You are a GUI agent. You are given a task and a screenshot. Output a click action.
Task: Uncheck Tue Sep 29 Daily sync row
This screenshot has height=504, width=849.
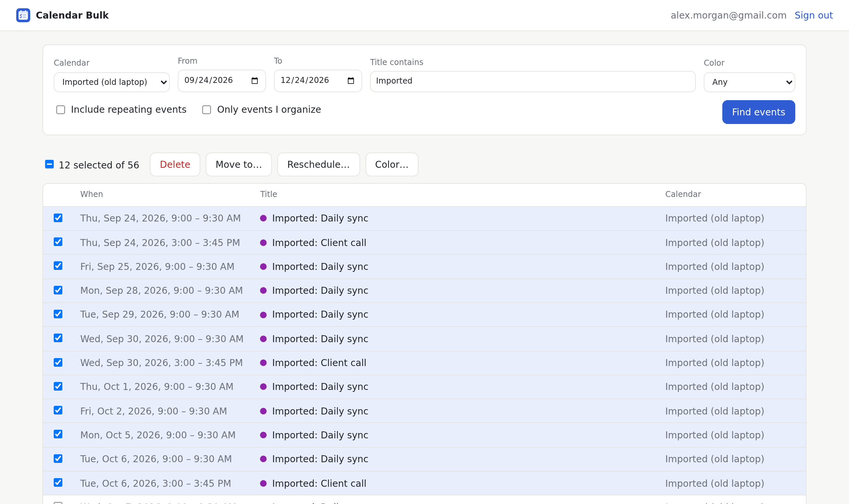pos(58,314)
